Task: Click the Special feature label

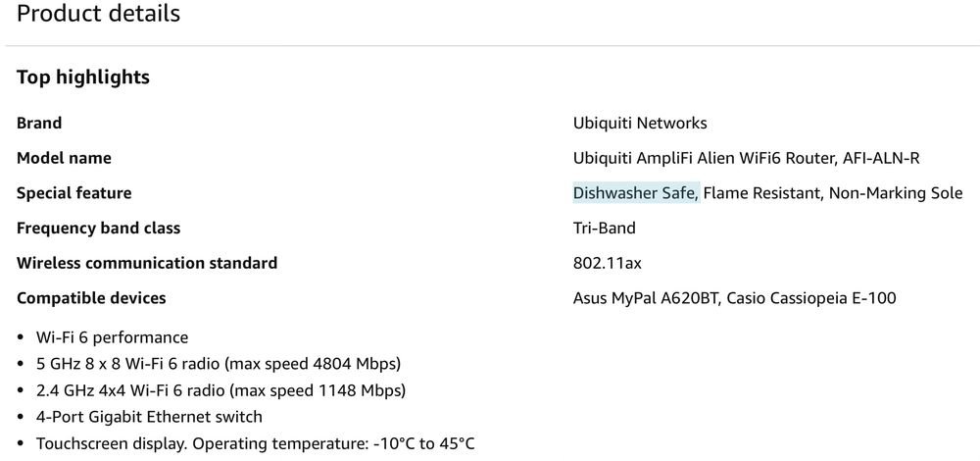Action: (x=73, y=193)
